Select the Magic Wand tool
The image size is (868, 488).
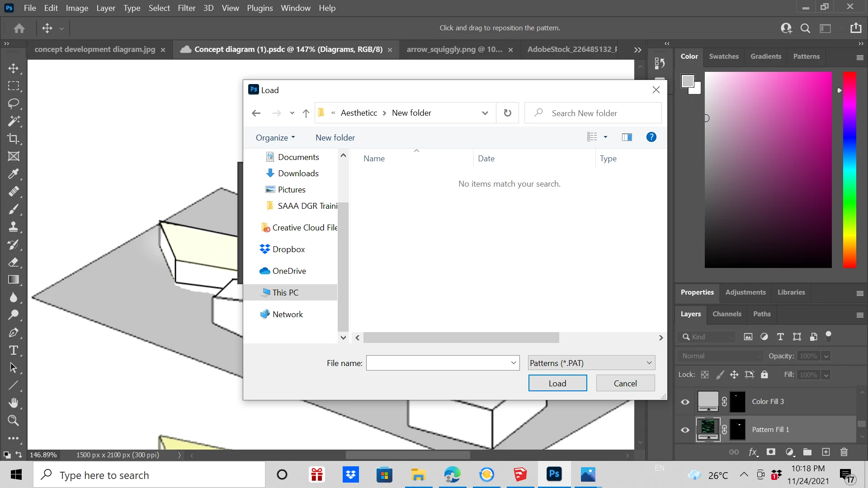pyautogui.click(x=14, y=121)
